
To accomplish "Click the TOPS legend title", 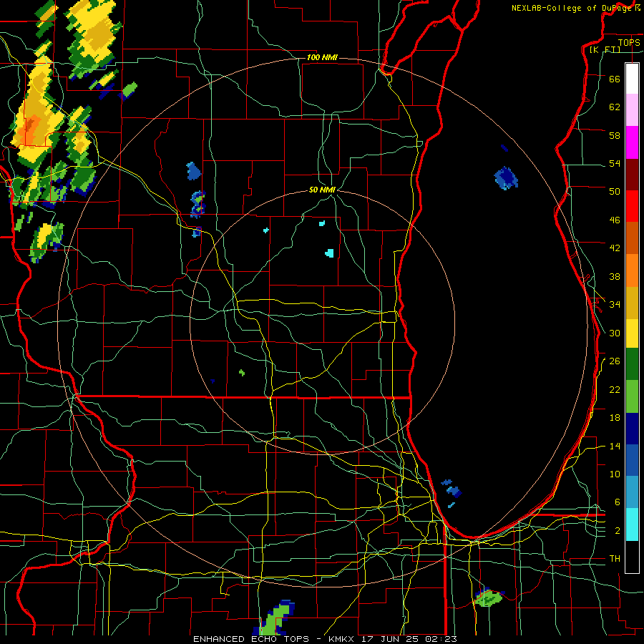I will pos(629,42).
